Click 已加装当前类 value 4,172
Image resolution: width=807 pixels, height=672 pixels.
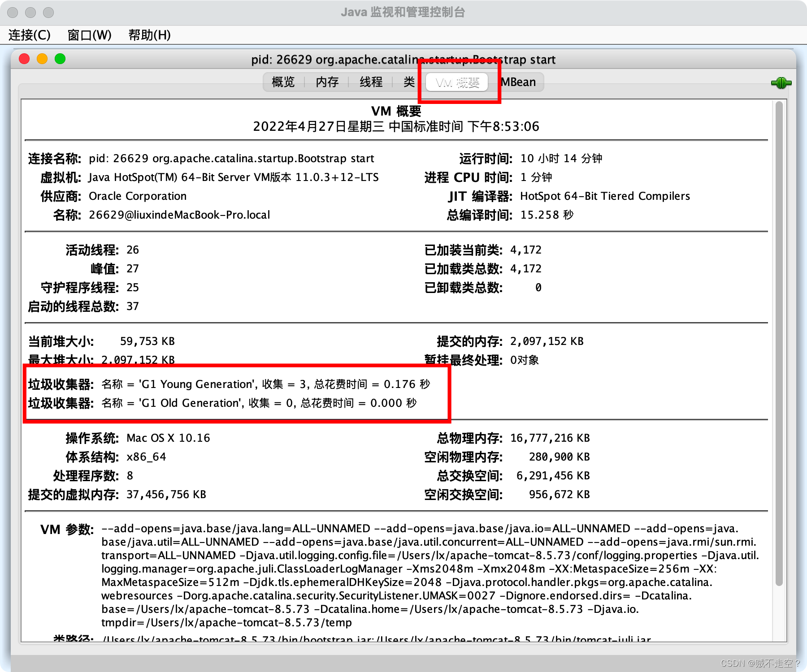[526, 250]
